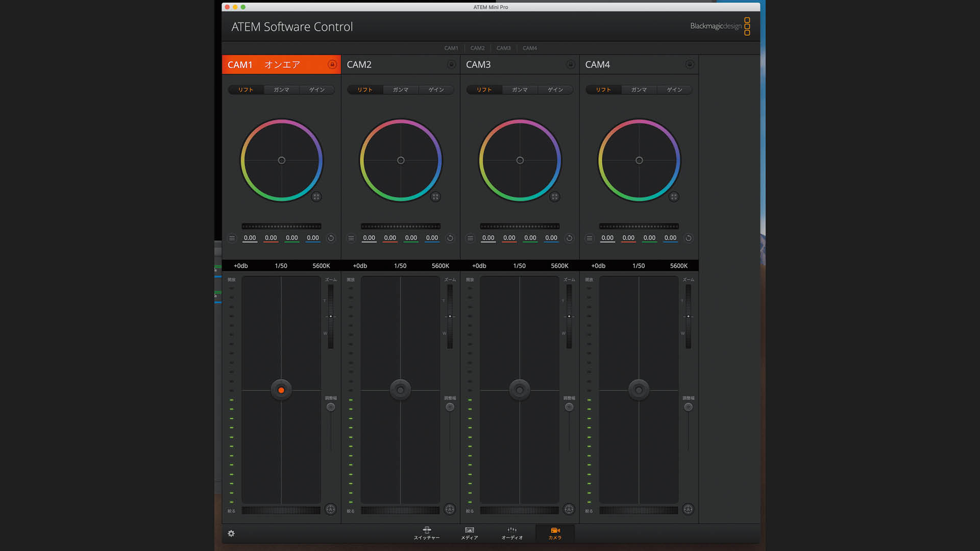Click the CAM4 iris joystick knob

[x=639, y=390]
